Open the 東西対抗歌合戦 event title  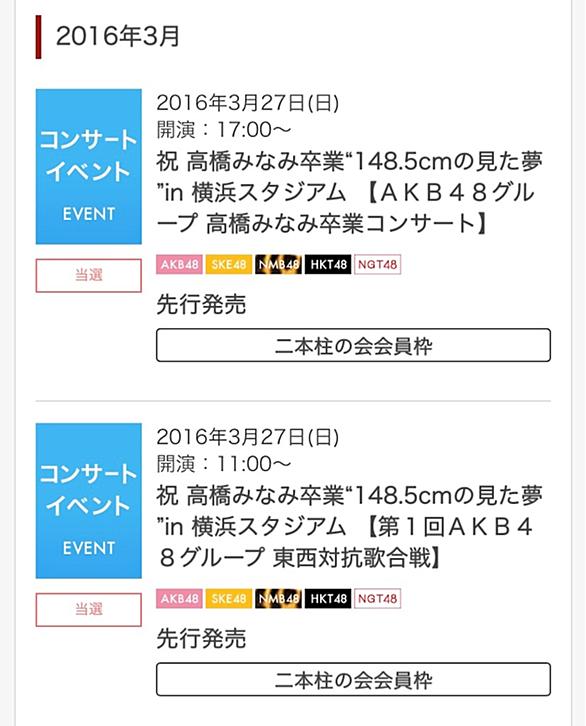coord(349,527)
